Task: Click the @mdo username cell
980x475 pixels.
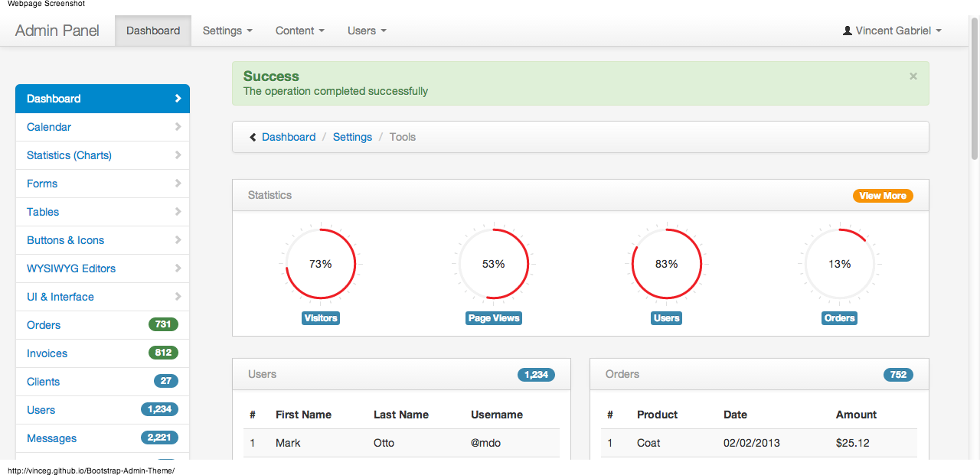Action: (x=486, y=443)
